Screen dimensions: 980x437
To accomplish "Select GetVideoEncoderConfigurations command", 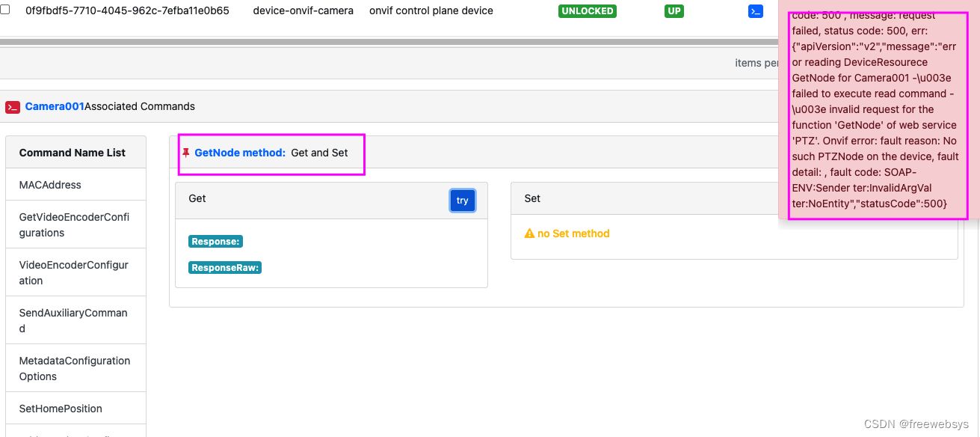I will coord(75,225).
